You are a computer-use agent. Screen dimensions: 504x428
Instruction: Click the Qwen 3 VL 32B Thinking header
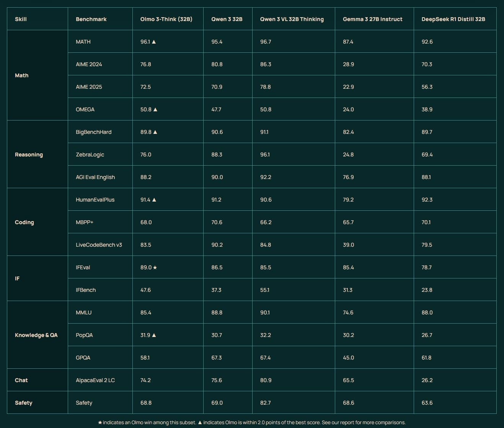tap(292, 19)
